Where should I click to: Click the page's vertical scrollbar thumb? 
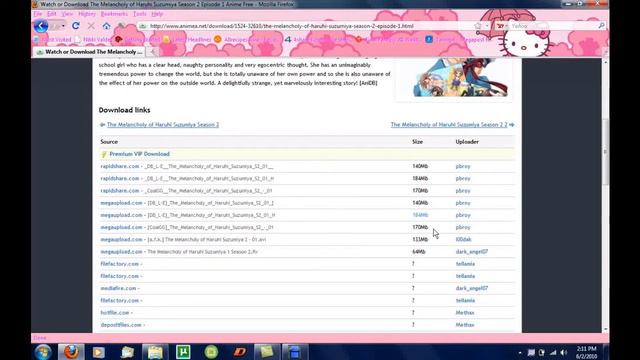pyautogui.click(x=606, y=151)
